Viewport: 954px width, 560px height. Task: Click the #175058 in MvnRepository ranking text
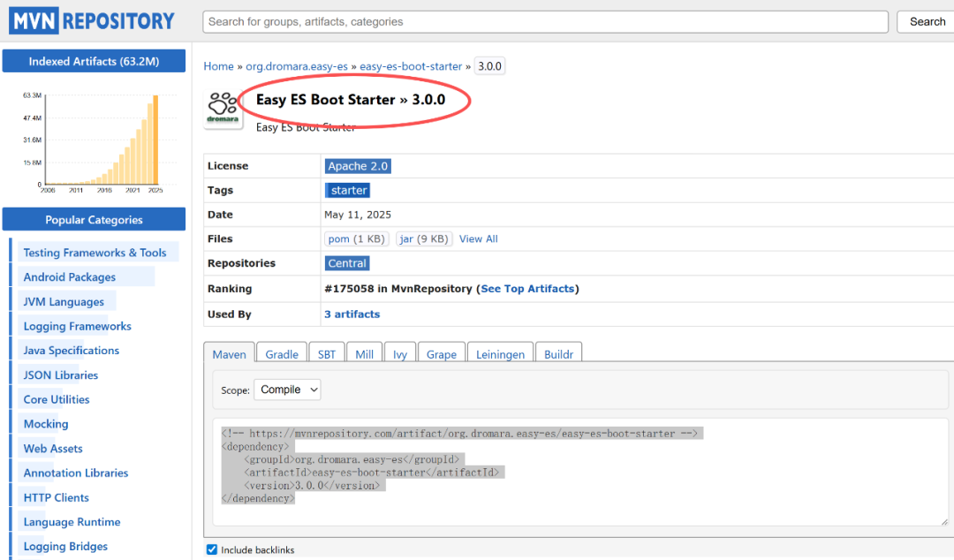[397, 289]
